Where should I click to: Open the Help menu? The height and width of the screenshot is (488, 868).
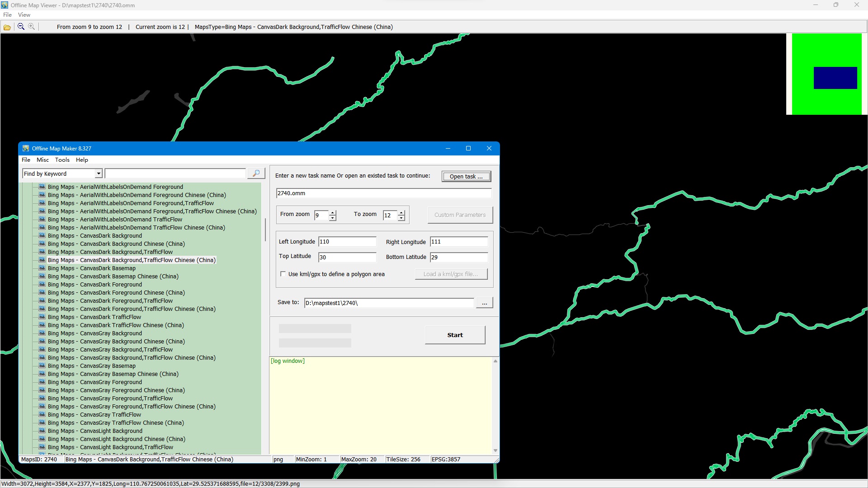point(82,160)
